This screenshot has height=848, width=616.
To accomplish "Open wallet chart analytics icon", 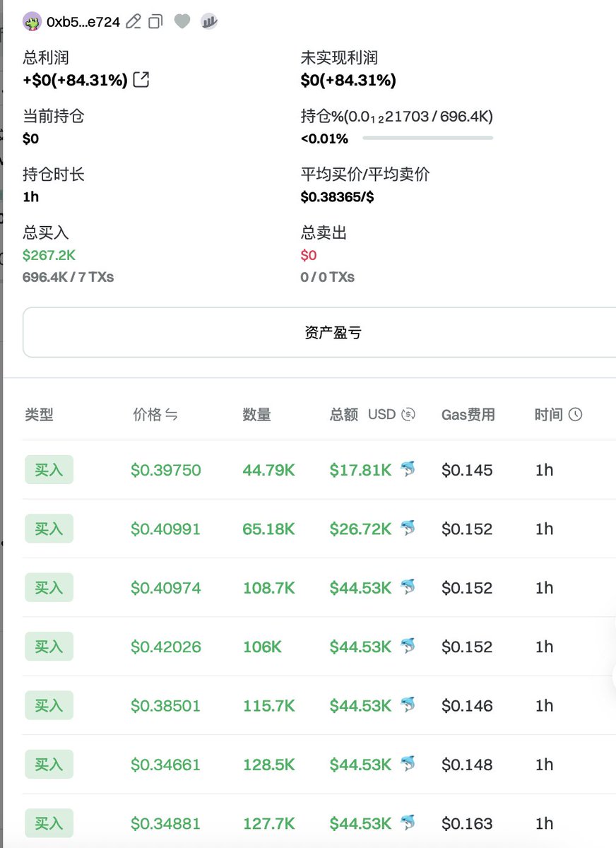I will point(209,21).
